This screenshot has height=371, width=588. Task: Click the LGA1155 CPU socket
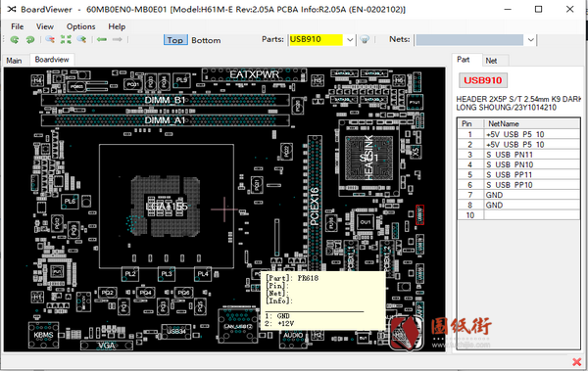pos(167,207)
